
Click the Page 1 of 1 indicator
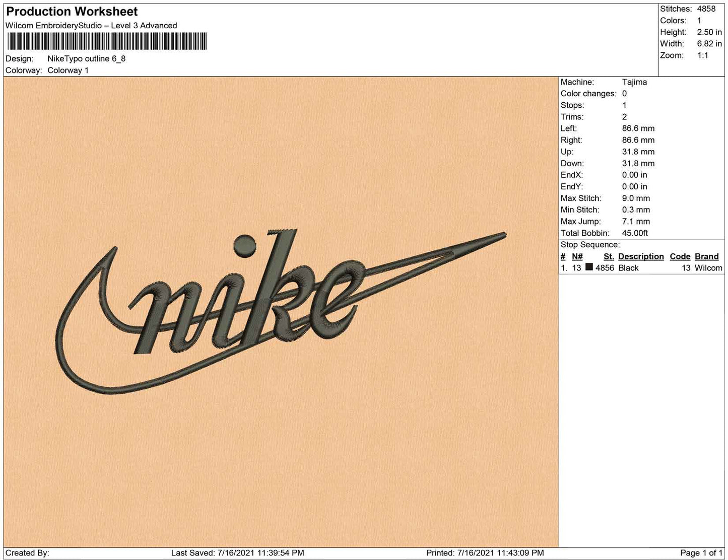[701, 553]
